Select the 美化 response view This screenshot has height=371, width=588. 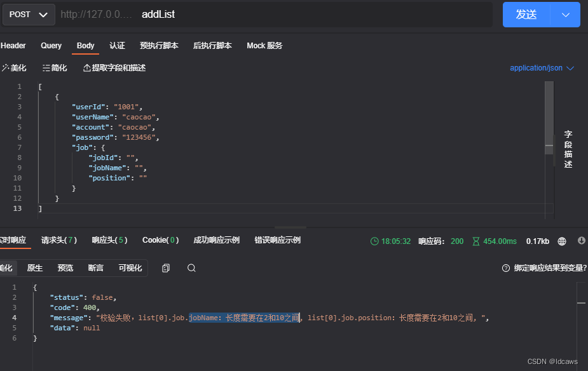6,268
